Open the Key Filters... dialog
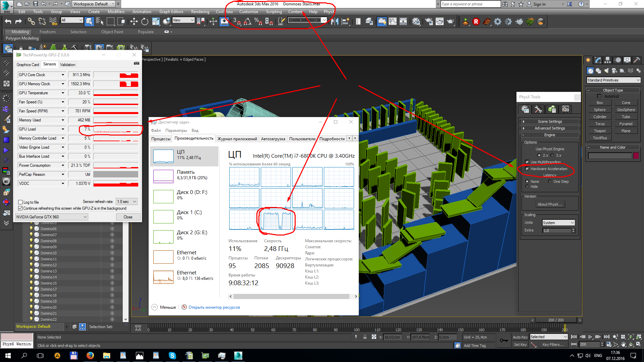Screen dimensions: 644x362 pos(553,345)
